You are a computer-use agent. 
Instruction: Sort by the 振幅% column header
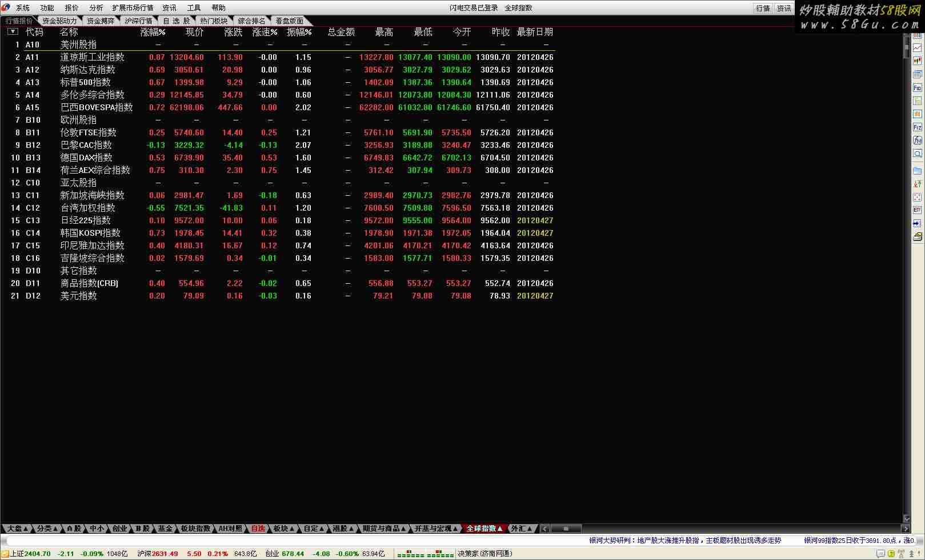coord(299,32)
